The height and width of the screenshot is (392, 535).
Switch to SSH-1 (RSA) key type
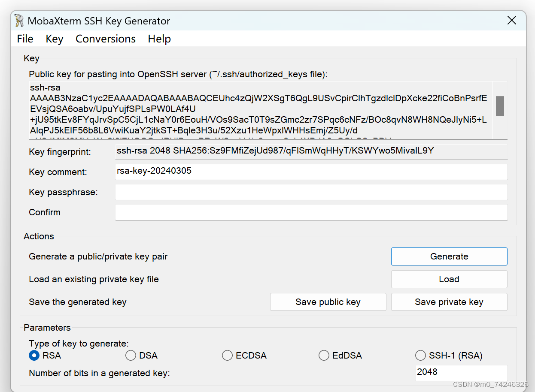tap(420, 355)
